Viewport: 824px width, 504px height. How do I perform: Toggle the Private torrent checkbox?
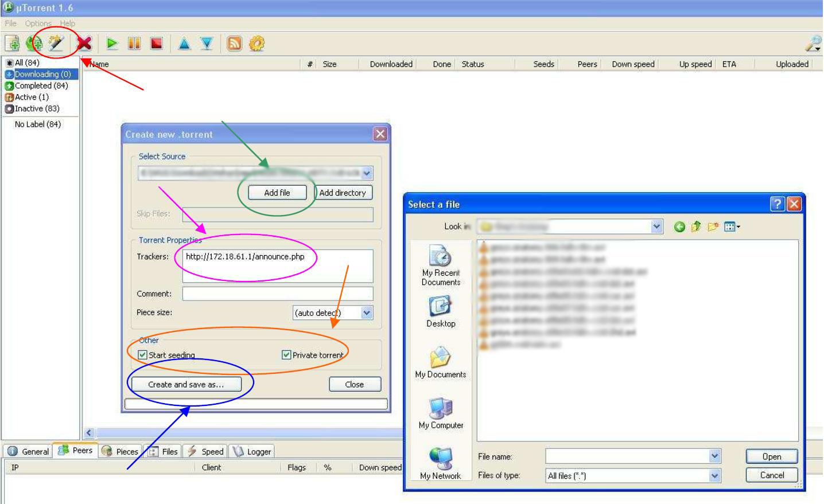click(286, 355)
